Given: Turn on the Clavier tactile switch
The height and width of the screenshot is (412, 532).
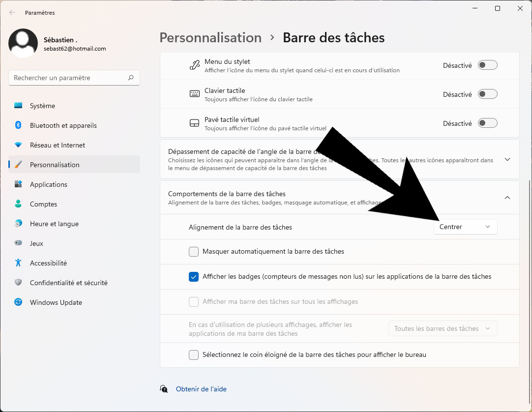Looking at the screenshot, I should [488, 94].
